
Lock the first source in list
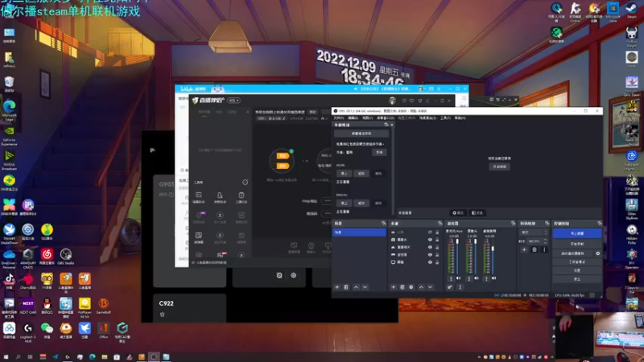tap(437, 232)
